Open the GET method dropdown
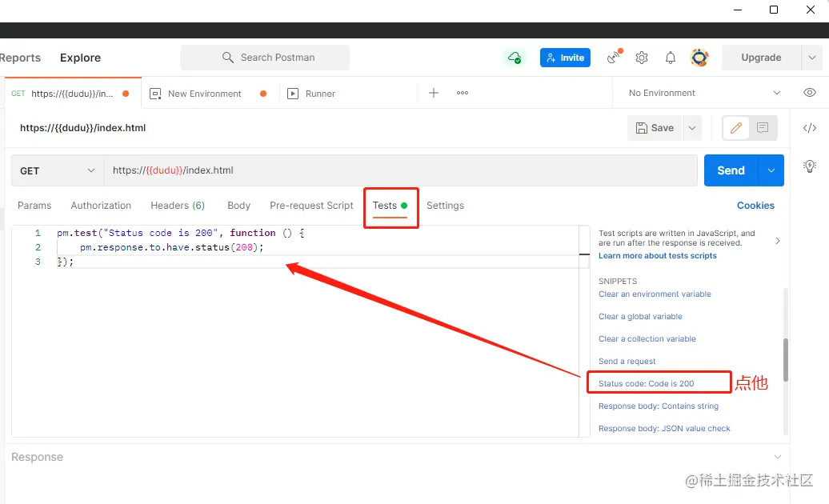Screen dimensions: 829x504 click(x=57, y=170)
